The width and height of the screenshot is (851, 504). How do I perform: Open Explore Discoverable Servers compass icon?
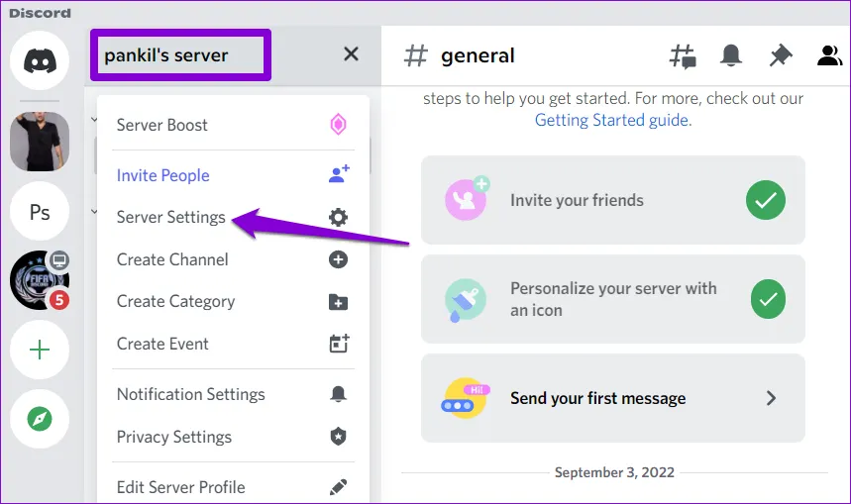tap(40, 420)
